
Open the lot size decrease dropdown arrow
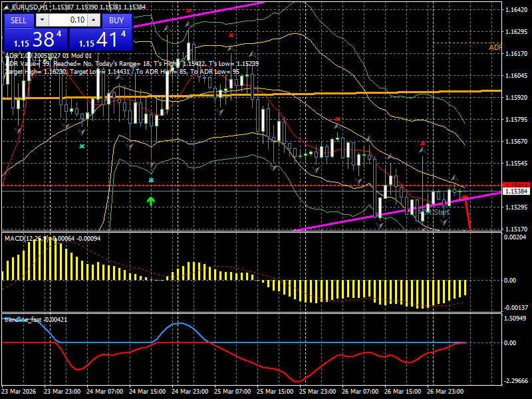pos(42,21)
